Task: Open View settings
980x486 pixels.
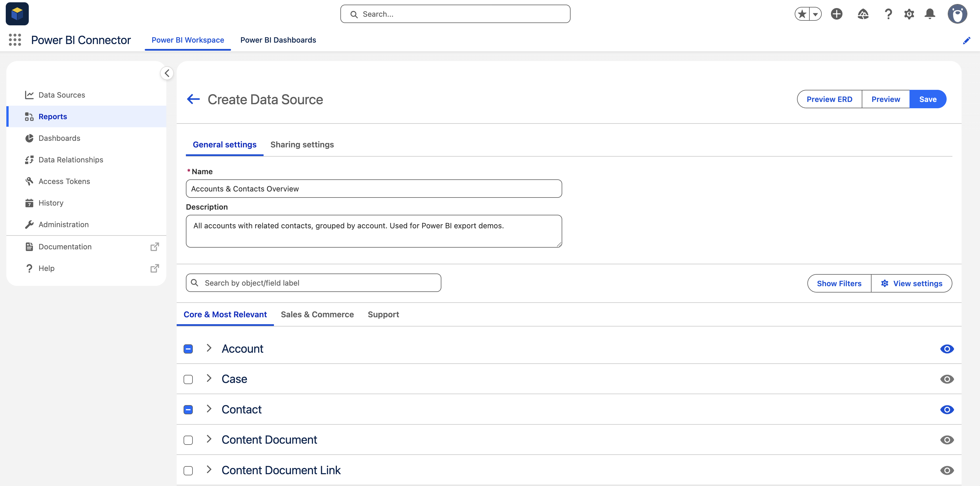Action: [912, 284]
